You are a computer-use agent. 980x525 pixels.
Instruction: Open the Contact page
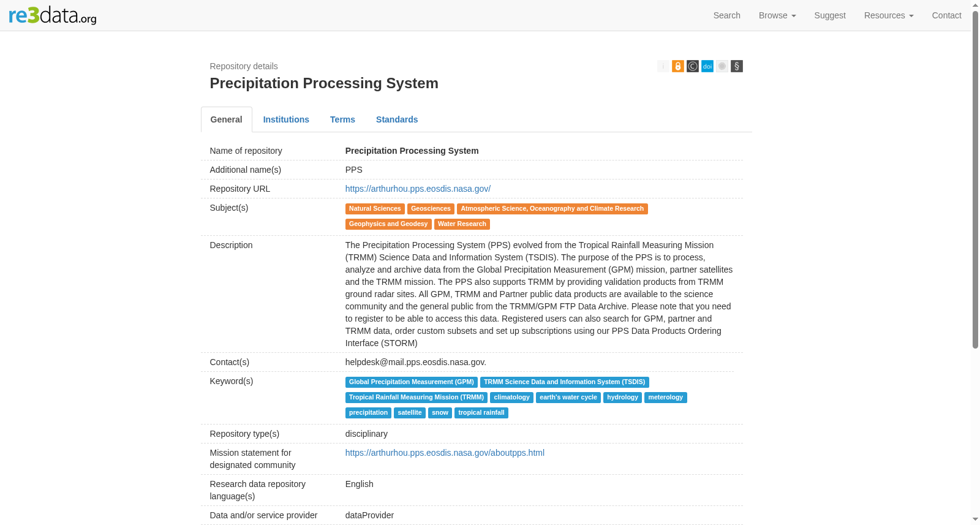pyautogui.click(x=946, y=15)
